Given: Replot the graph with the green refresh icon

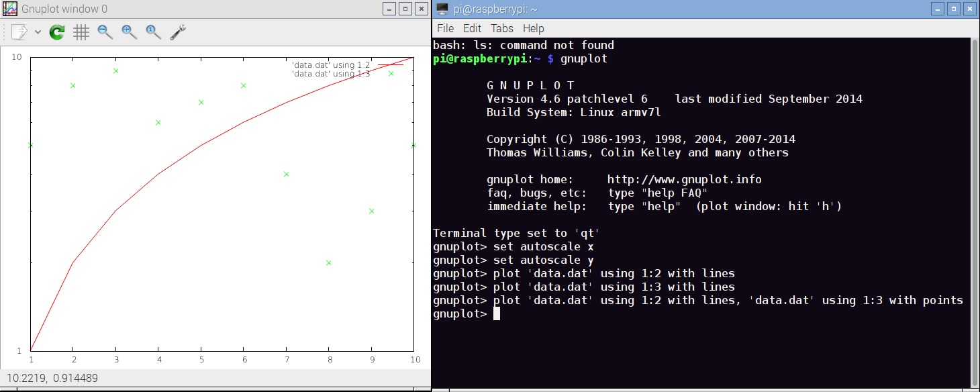Looking at the screenshot, I should [57, 31].
